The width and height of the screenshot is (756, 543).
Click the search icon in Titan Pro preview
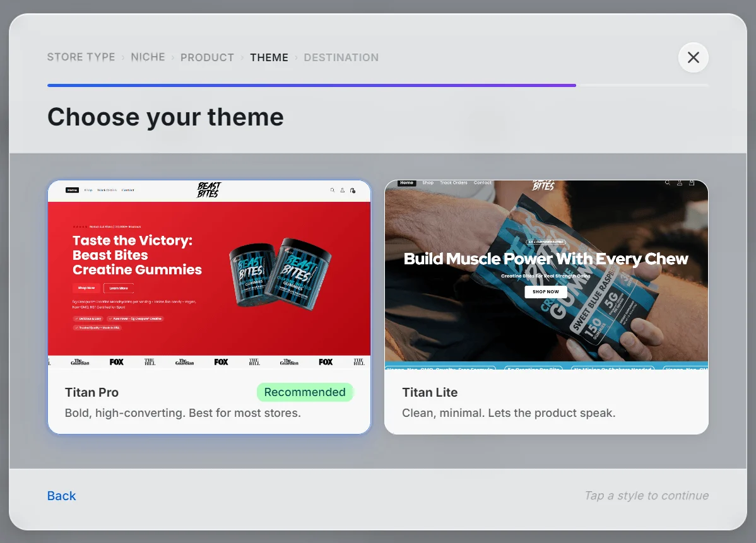pos(332,190)
